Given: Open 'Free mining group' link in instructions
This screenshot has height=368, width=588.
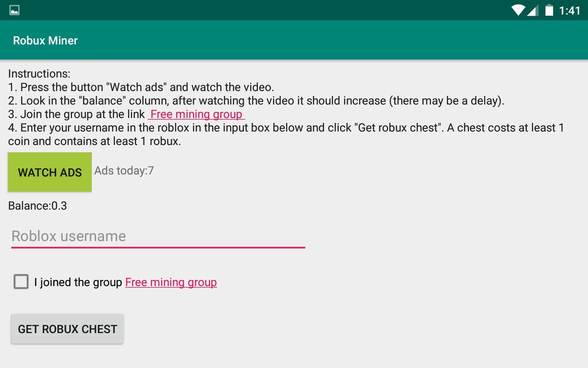Looking at the screenshot, I should [197, 114].
